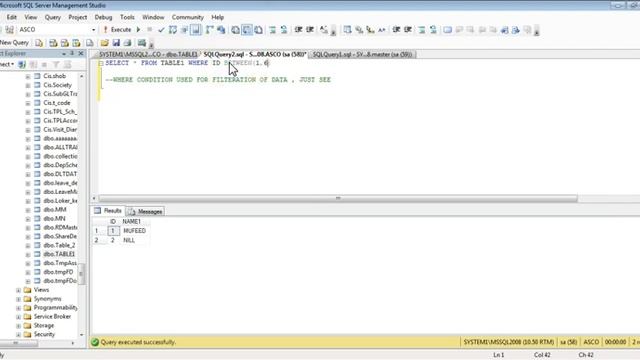Expand the Views folder

click(x=18, y=290)
